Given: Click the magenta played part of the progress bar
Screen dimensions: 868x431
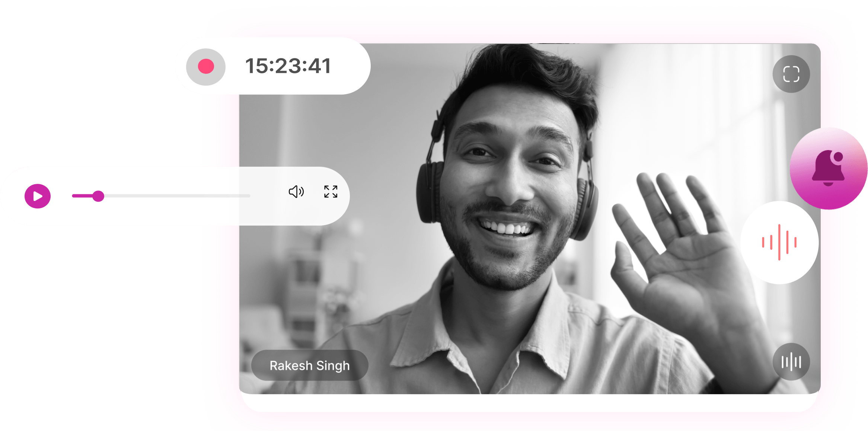Looking at the screenshot, I should pos(82,196).
